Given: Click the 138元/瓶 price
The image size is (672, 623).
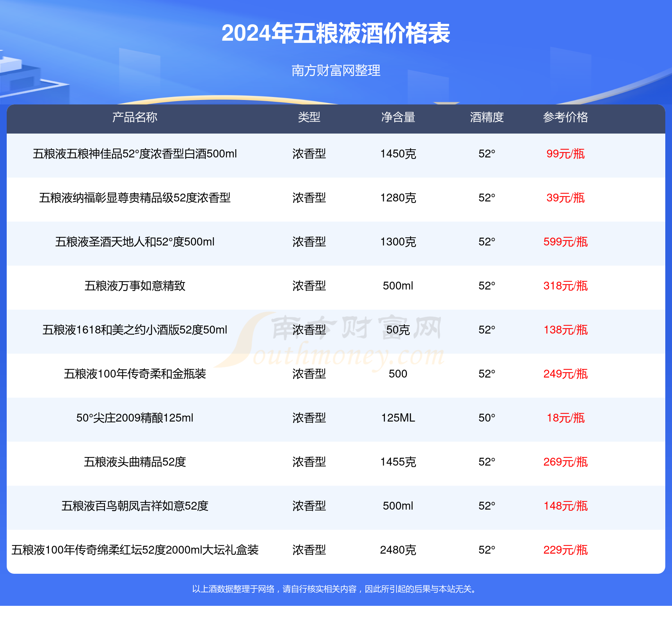Looking at the screenshot, I should [566, 330].
